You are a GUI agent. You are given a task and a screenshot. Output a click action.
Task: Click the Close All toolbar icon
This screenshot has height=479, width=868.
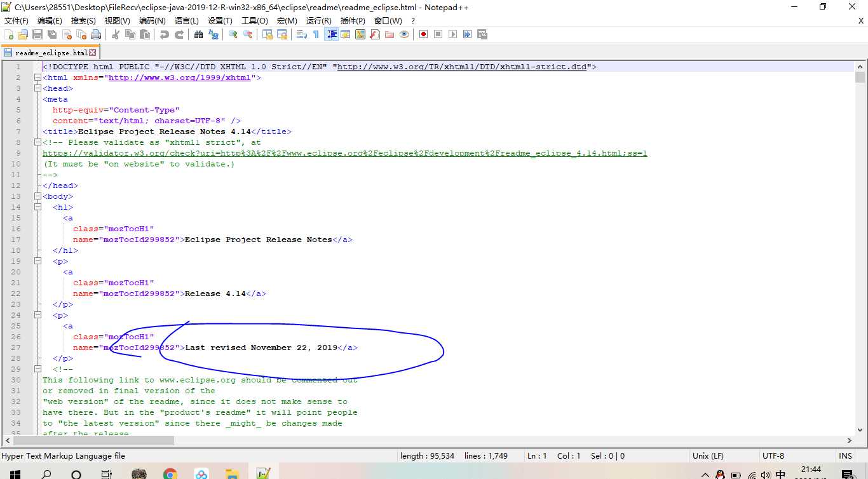coord(81,34)
